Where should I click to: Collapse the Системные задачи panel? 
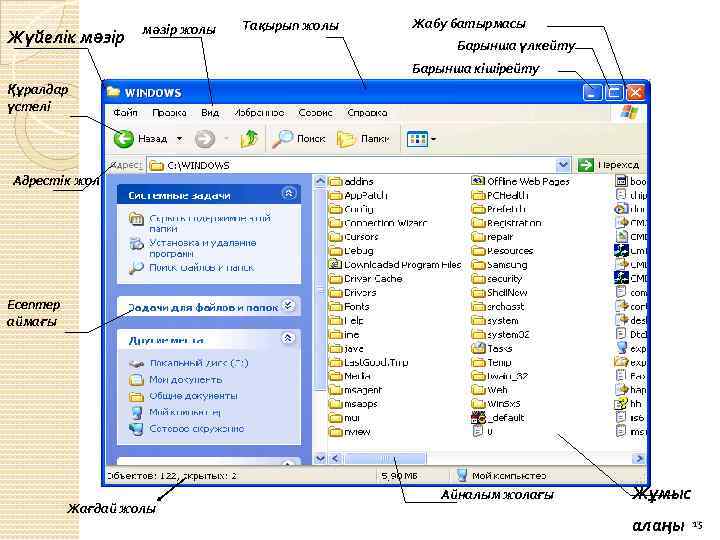click(288, 193)
